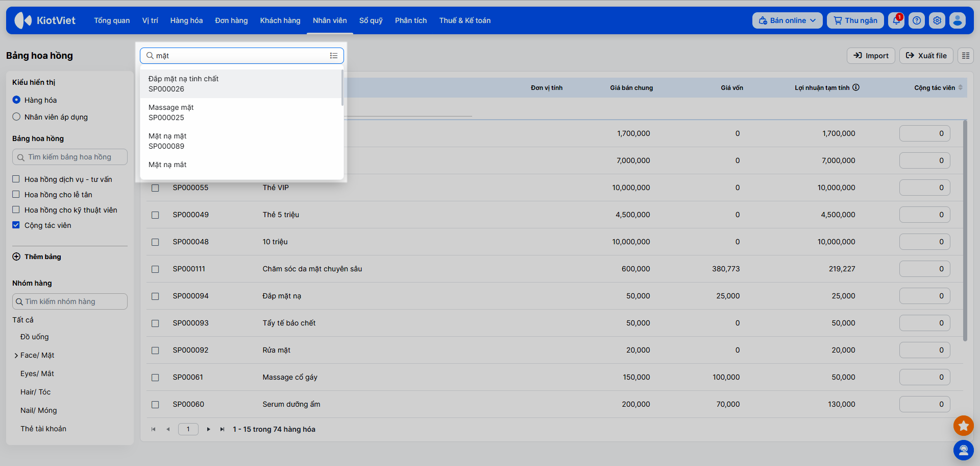Image resolution: width=980 pixels, height=466 pixels.
Task: Tick checkbox for row SP000094 Đắp mặt nạ
Action: tap(155, 296)
